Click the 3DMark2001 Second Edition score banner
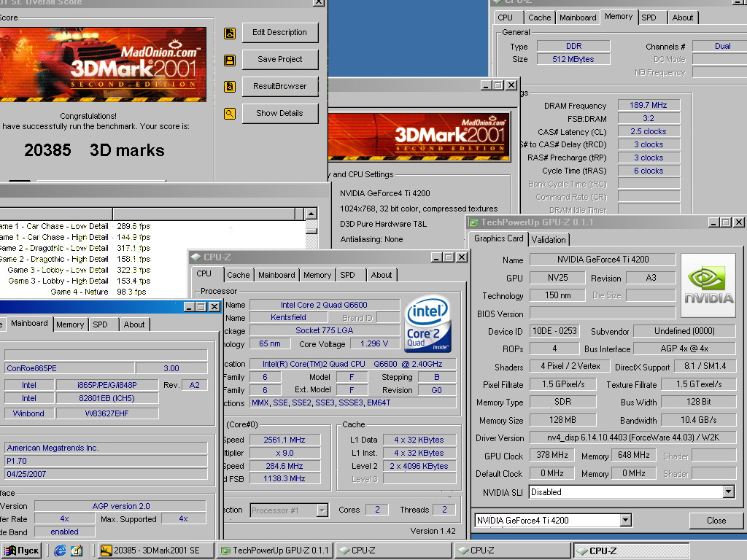747x560 pixels. 104,64
